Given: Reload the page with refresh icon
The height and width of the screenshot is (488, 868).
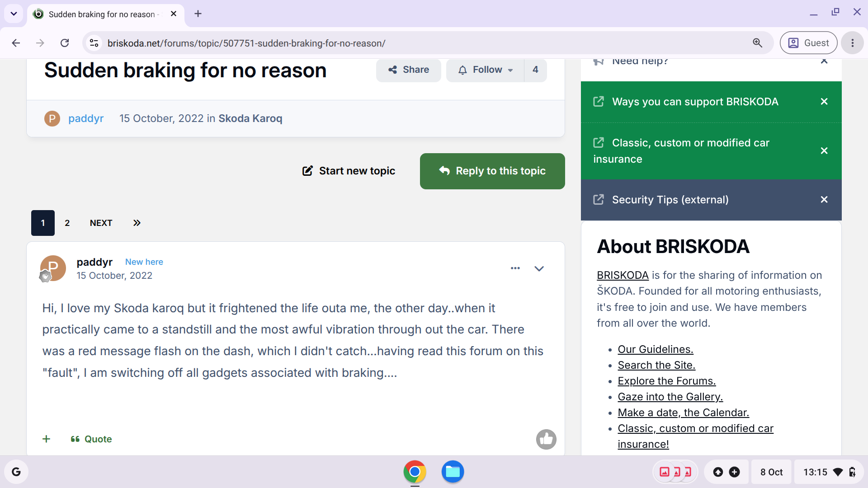Looking at the screenshot, I should 65,43.
